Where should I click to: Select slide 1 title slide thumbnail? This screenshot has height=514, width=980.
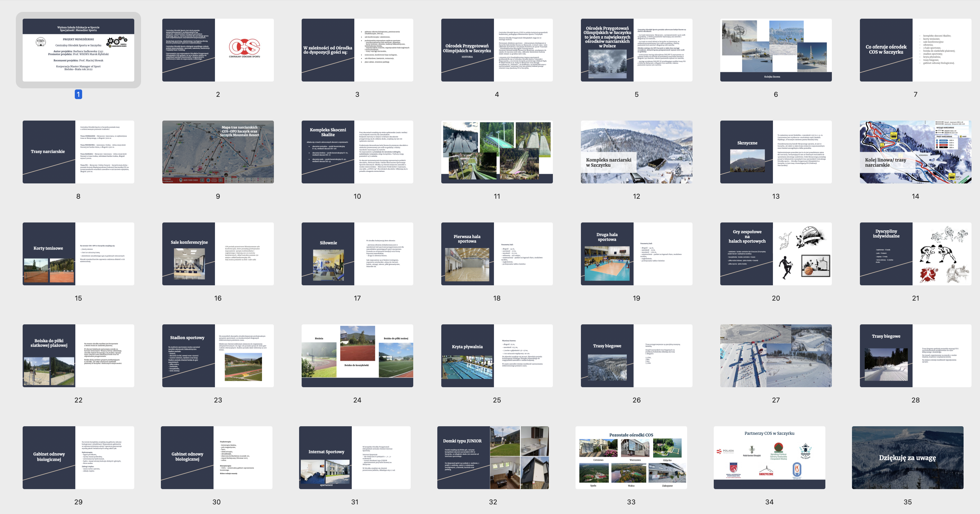(78, 50)
